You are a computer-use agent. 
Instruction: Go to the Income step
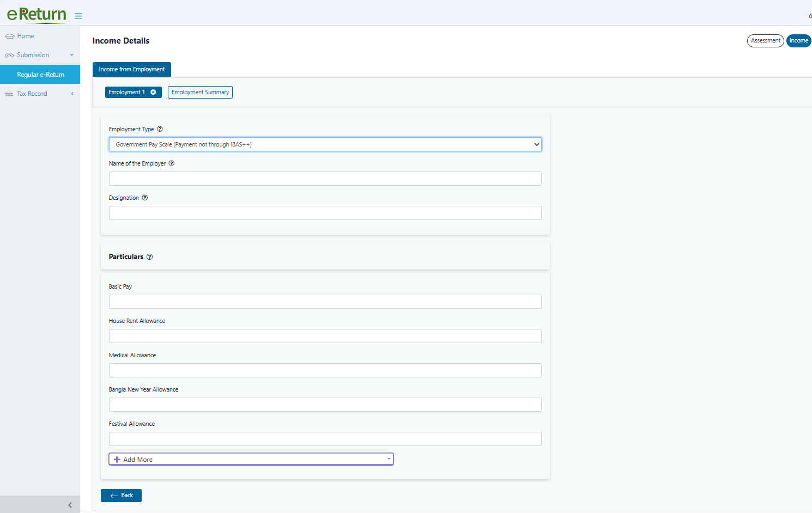tap(799, 41)
